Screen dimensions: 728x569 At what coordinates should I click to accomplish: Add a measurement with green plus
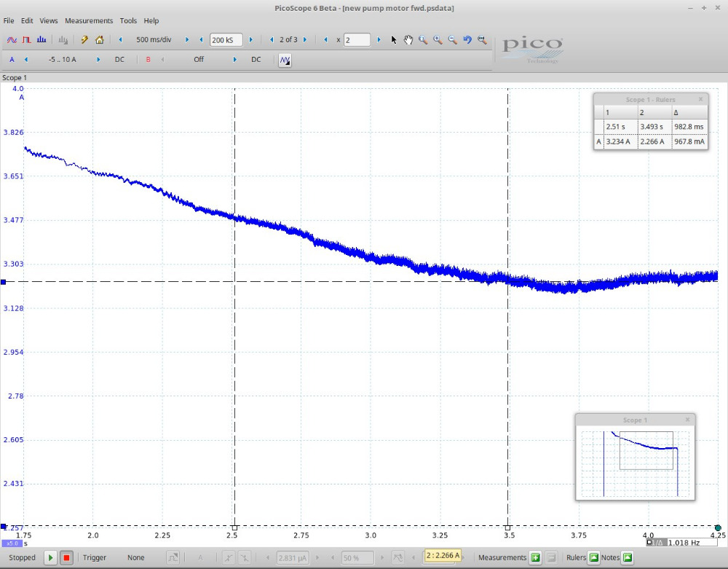coord(535,558)
